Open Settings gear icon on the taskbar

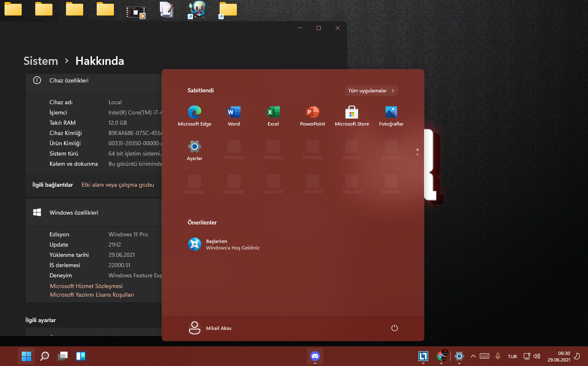459,356
